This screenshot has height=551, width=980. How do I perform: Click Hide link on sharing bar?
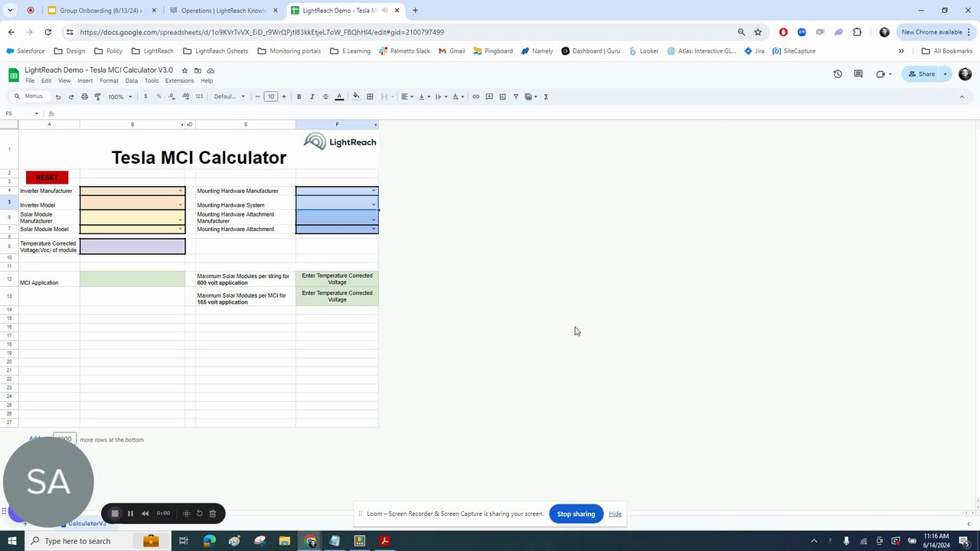point(616,514)
